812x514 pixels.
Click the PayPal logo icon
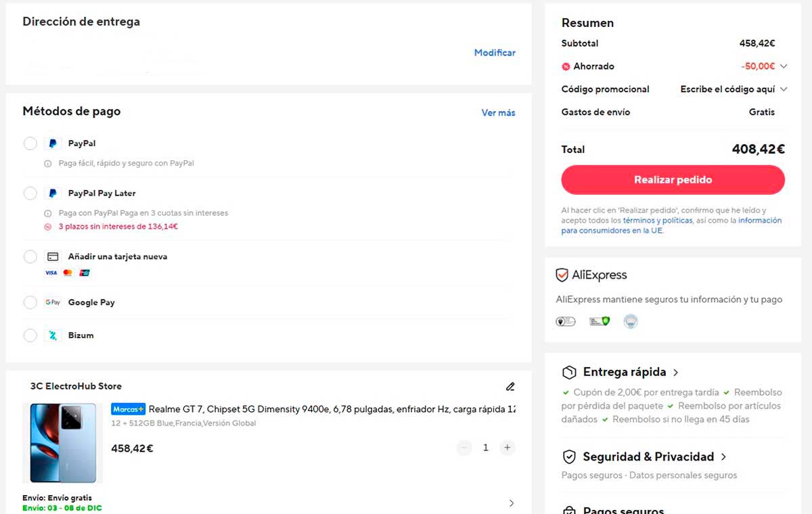pyautogui.click(x=53, y=143)
